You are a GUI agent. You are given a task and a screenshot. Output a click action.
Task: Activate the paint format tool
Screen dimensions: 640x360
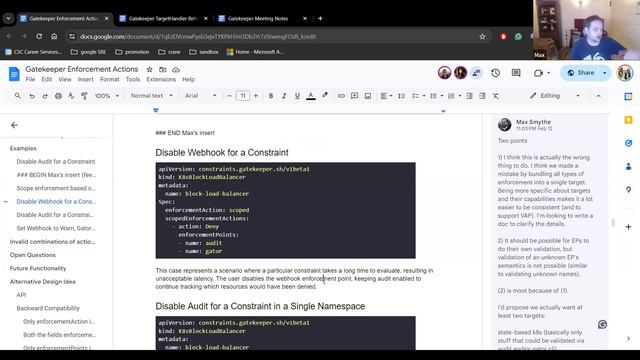pos(84,96)
